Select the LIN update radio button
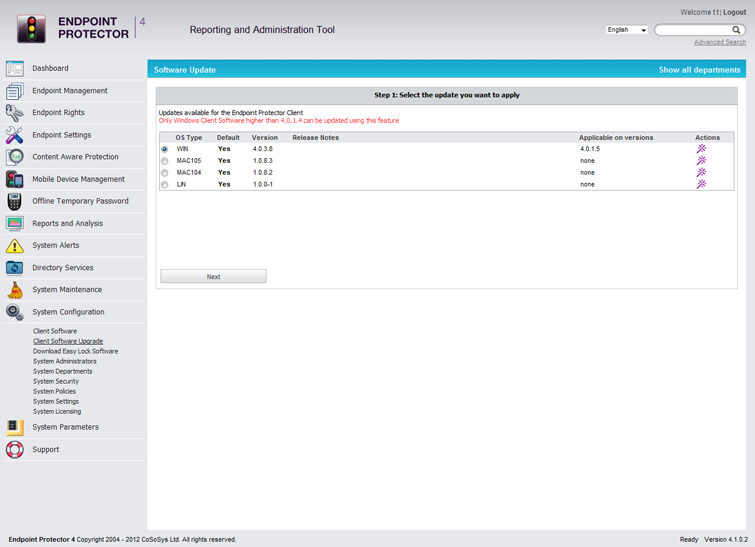 pyautogui.click(x=165, y=184)
